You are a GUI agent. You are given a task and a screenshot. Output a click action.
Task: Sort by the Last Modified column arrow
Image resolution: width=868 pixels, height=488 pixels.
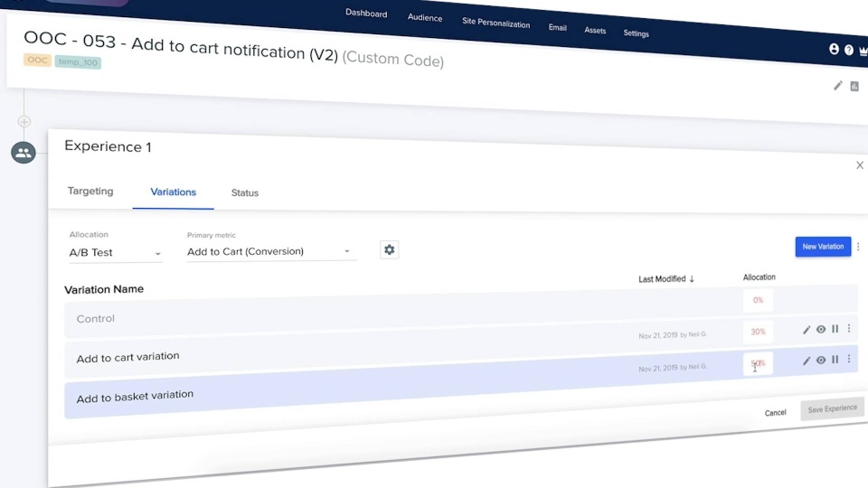point(692,279)
